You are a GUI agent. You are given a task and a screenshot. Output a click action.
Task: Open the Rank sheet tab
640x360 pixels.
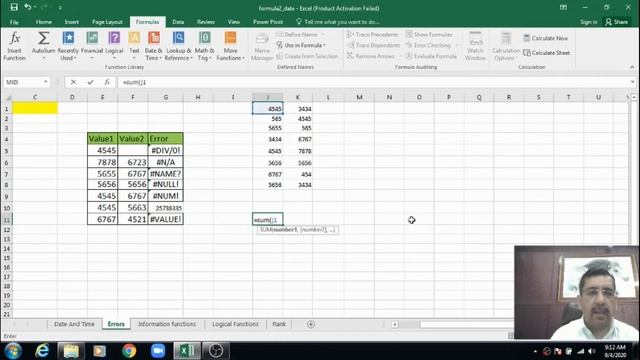tap(279, 324)
